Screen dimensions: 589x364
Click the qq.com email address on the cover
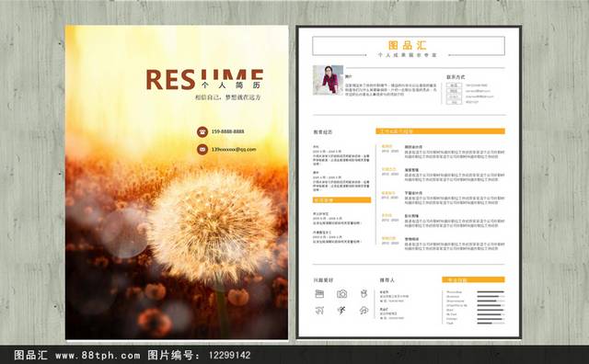pyautogui.click(x=234, y=149)
